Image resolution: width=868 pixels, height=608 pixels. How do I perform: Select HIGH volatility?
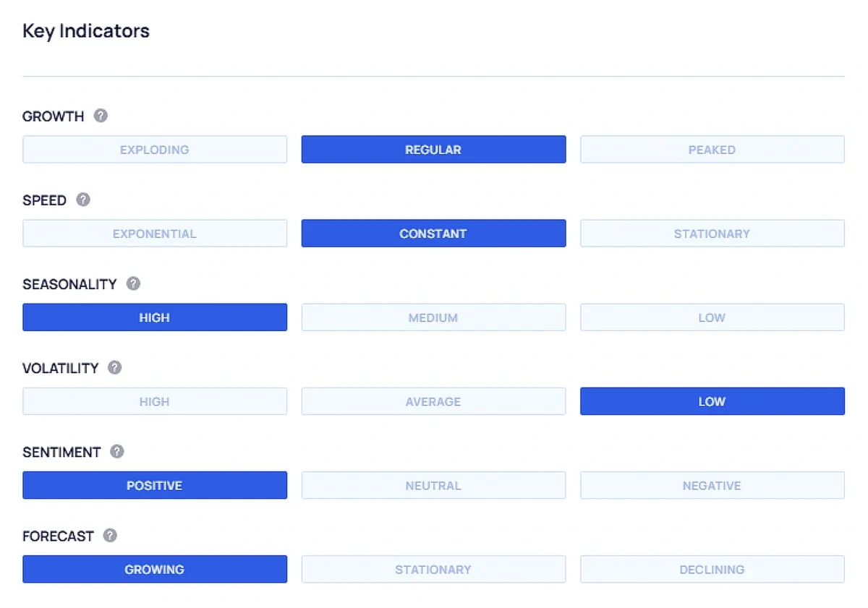coord(155,401)
